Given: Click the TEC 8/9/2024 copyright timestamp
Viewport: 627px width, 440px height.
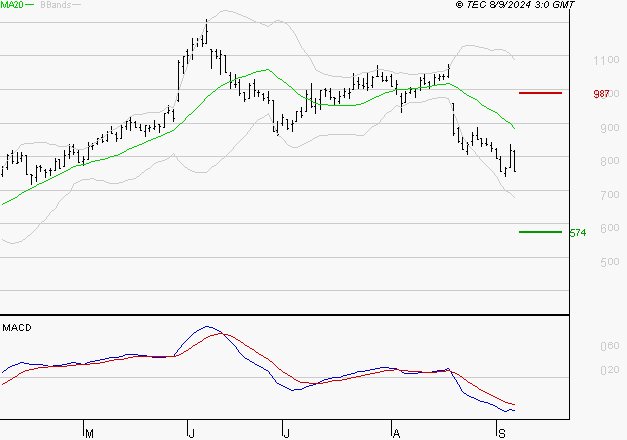Looking at the screenshot, I should [x=515, y=5].
